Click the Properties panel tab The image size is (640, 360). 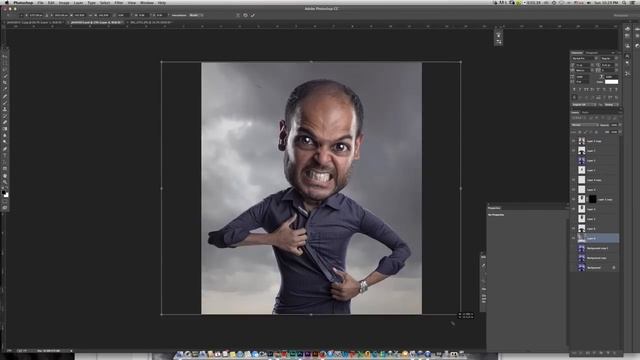tap(494, 208)
